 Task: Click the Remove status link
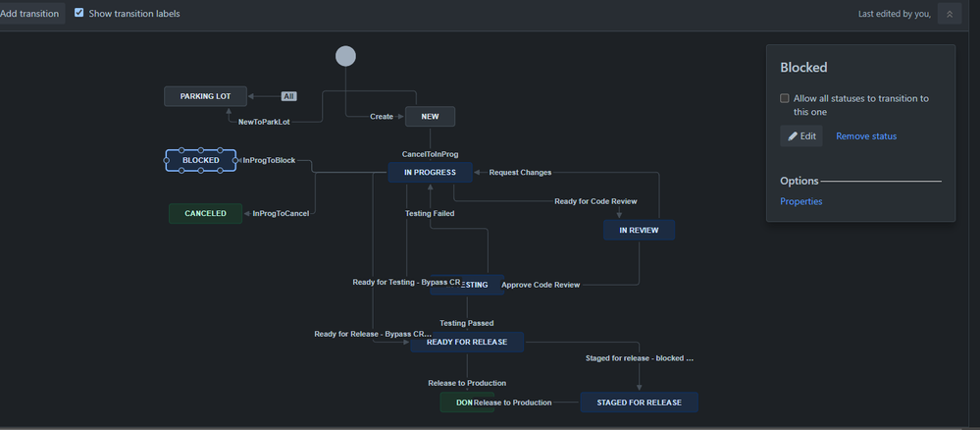tap(865, 136)
